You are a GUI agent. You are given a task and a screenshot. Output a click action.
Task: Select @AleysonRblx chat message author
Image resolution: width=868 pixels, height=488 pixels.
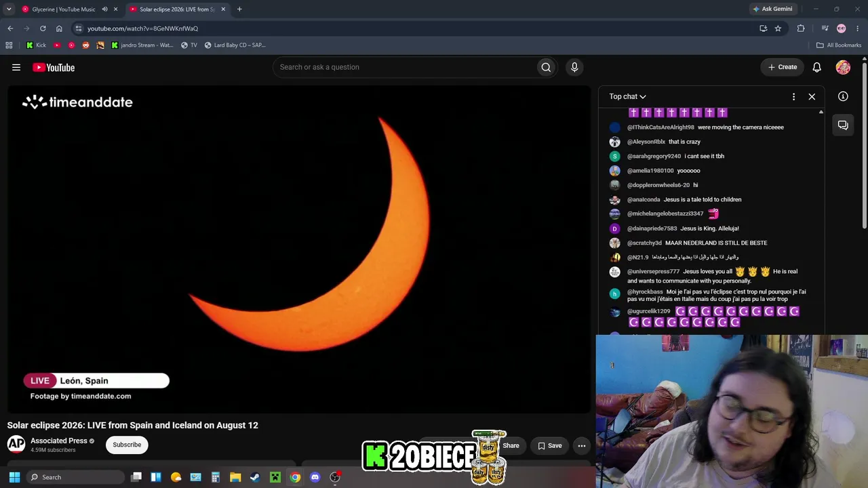(x=646, y=142)
